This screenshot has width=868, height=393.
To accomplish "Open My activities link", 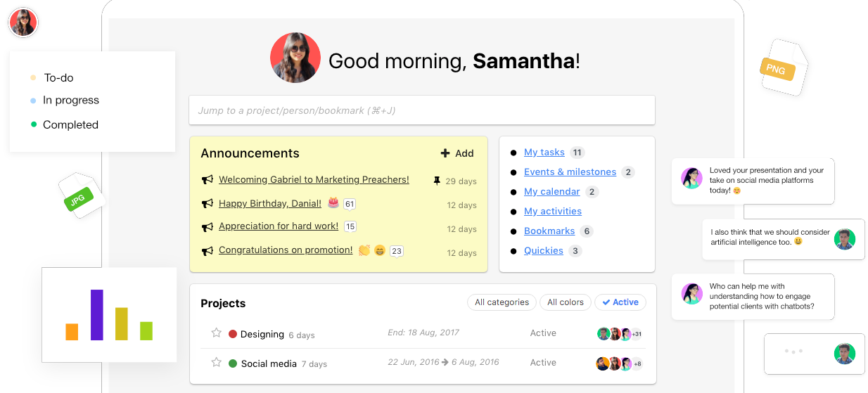I will pos(553,211).
